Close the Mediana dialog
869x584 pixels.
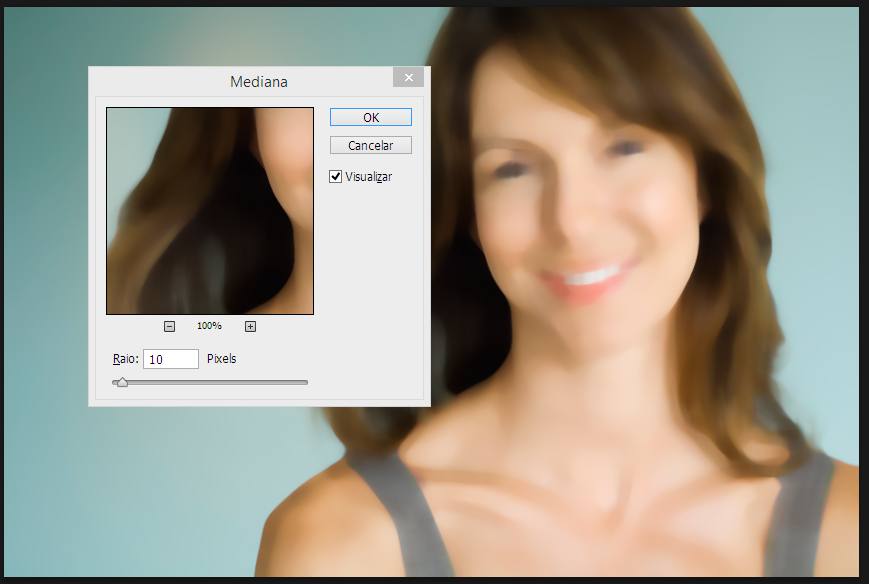(408, 78)
